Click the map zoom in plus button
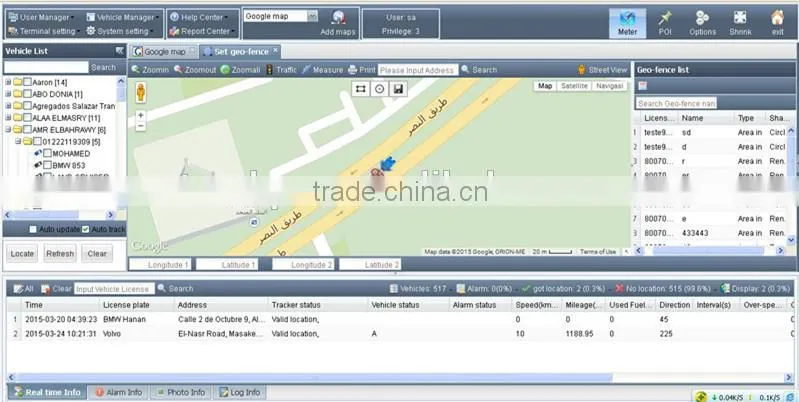Screen dimensions: 799x402 tap(141, 116)
